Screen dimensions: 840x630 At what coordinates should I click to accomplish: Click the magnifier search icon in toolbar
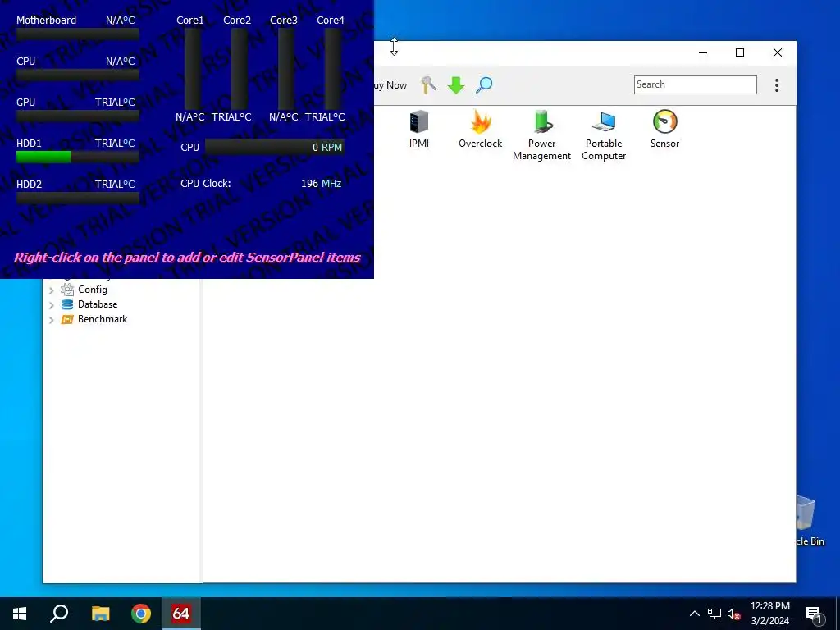484,84
